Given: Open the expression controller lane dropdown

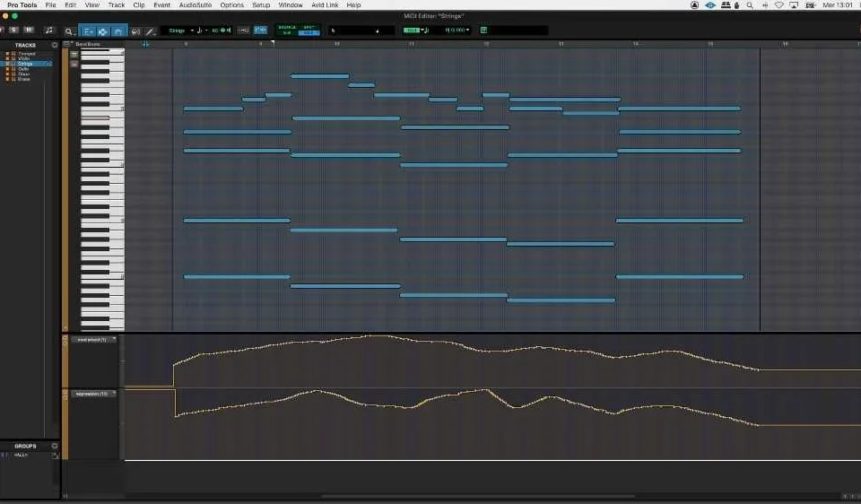Looking at the screenshot, I should tap(93, 394).
